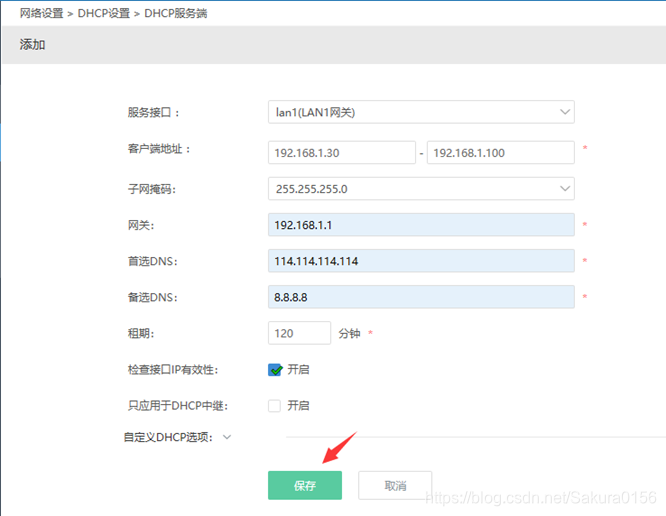Click the 保存 button
Image resolution: width=666 pixels, height=516 pixels.
pos(305,485)
